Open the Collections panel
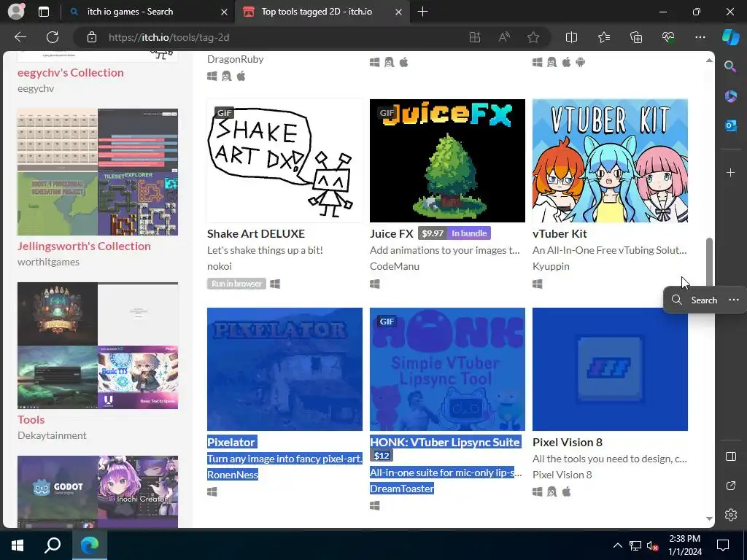Viewport: 747px width, 560px height. point(636,37)
